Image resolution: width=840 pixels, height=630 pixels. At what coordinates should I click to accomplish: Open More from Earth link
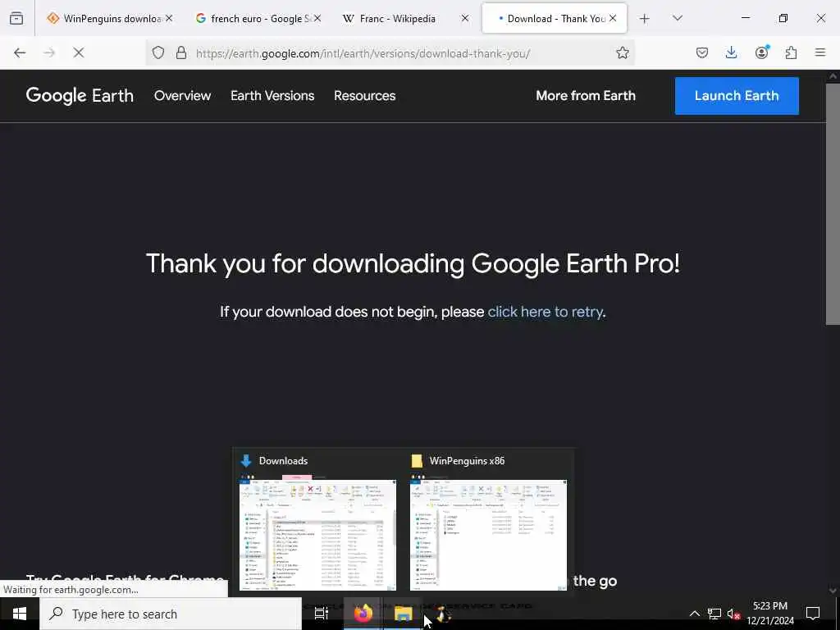pos(586,95)
